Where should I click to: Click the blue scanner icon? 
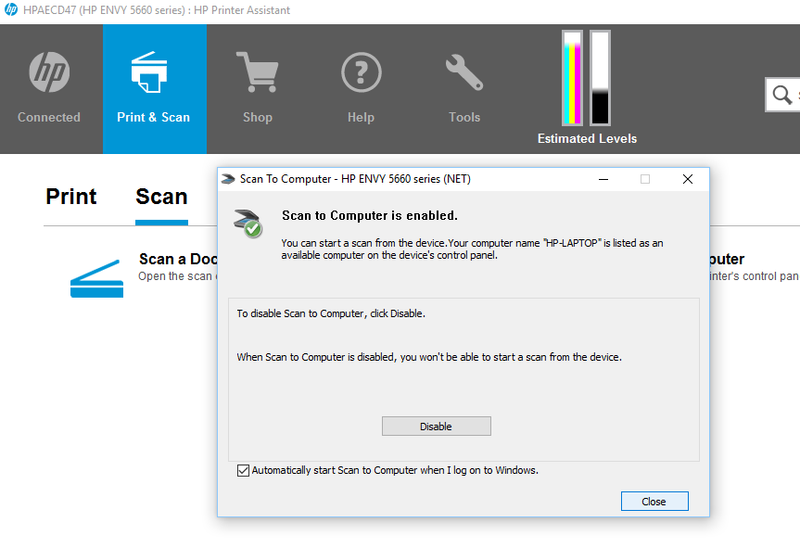tap(96, 279)
